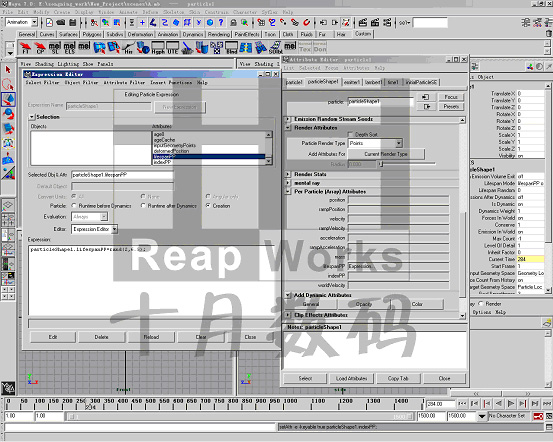Screen dimensions: 553x442
Task: Open Insert Functions menu in Expression Editor
Action: [171, 83]
